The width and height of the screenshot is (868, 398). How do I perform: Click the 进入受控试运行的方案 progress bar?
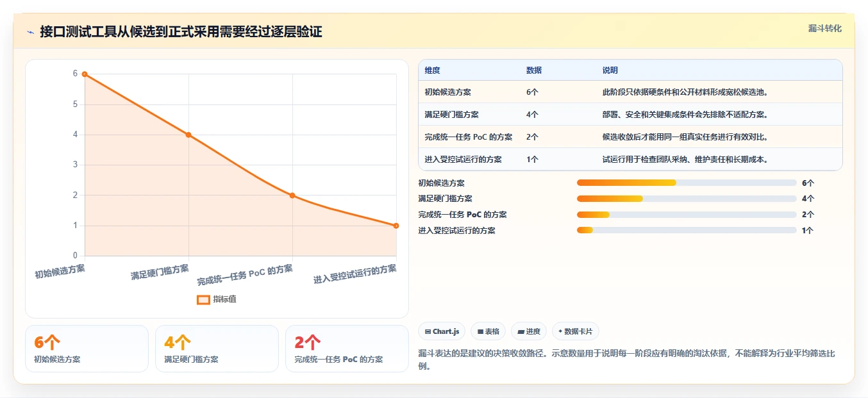(x=687, y=230)
